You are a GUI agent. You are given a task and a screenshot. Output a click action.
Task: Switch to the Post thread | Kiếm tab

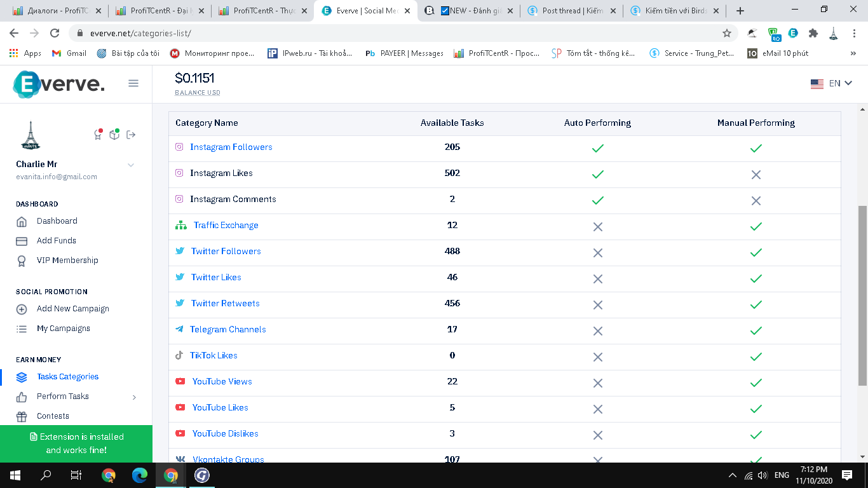click(571, 11)
